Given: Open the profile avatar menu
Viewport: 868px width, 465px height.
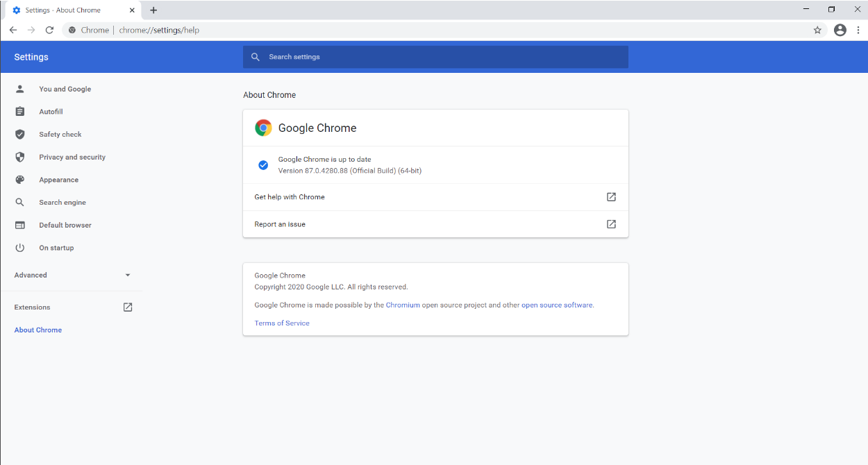Looking at the screenshot, I should [840, 30].
